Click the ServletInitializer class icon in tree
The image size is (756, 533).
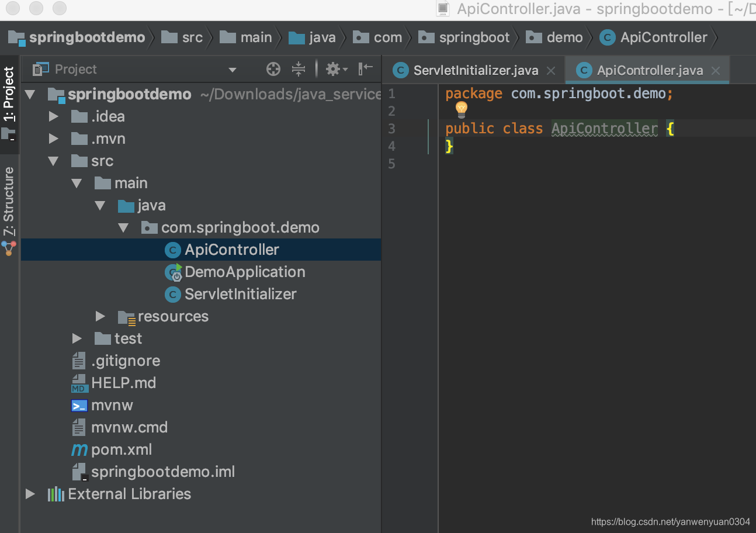(172, 295)
